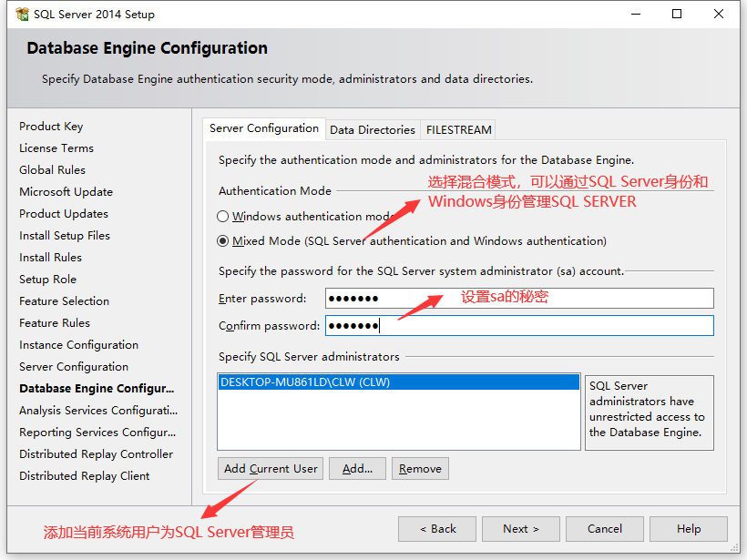Click the Instance Configuration step

[x=79, y=345]
